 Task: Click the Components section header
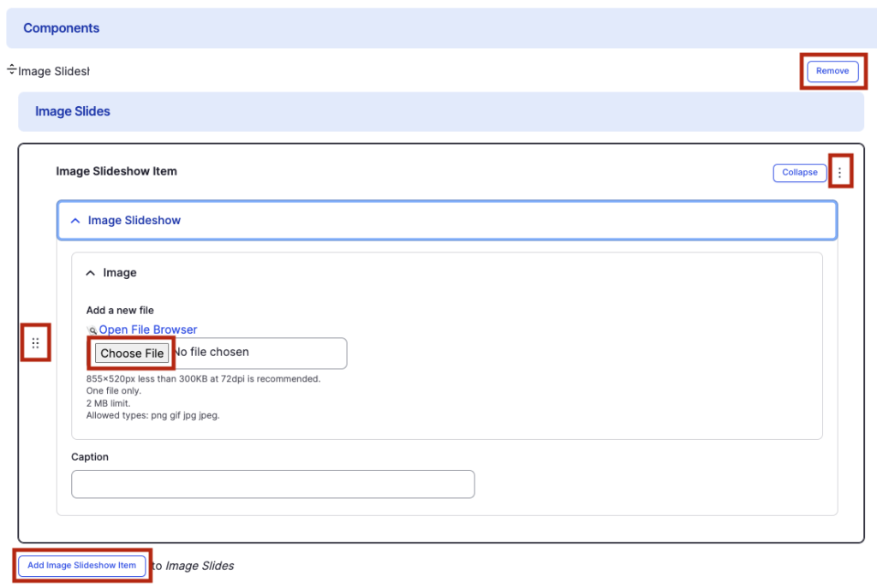(62, 28)
